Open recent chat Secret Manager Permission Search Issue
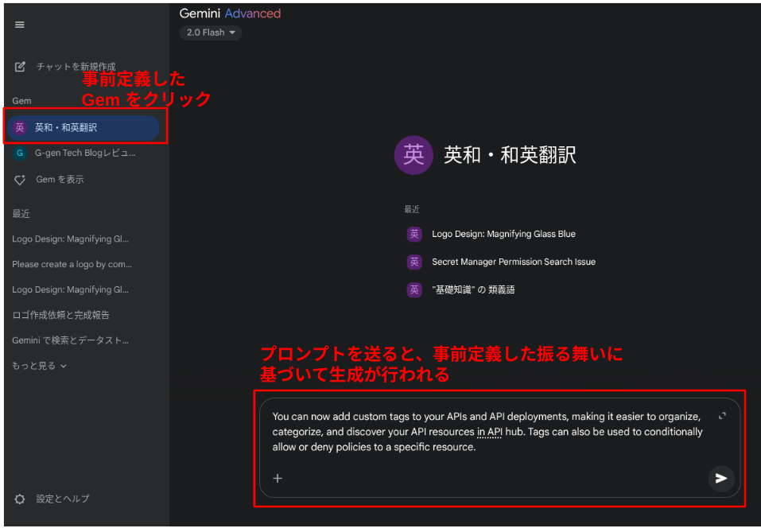Image resolution: width=761 pixels, height=532 pixels. point(514,262)
